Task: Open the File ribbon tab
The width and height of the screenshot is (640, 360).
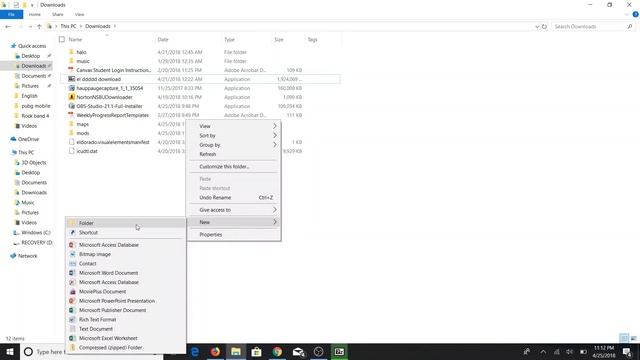Action: click(x=11, y=14)
